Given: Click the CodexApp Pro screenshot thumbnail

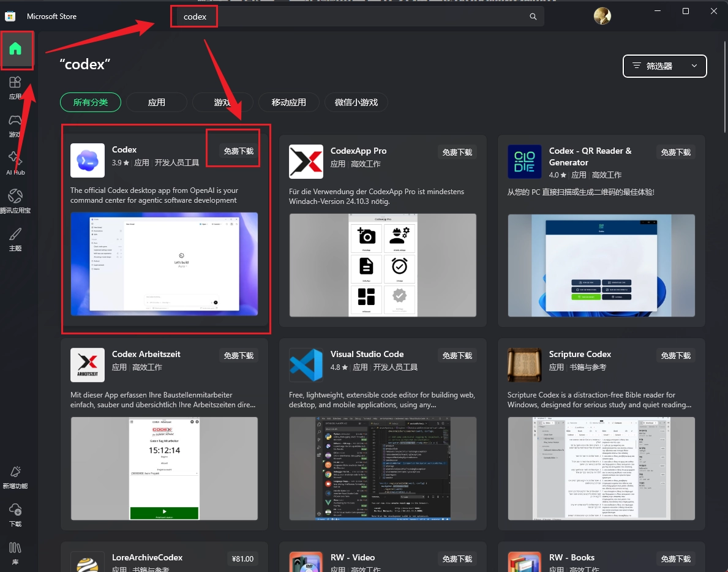Looking at the screenshot, I should click(383, 265).
